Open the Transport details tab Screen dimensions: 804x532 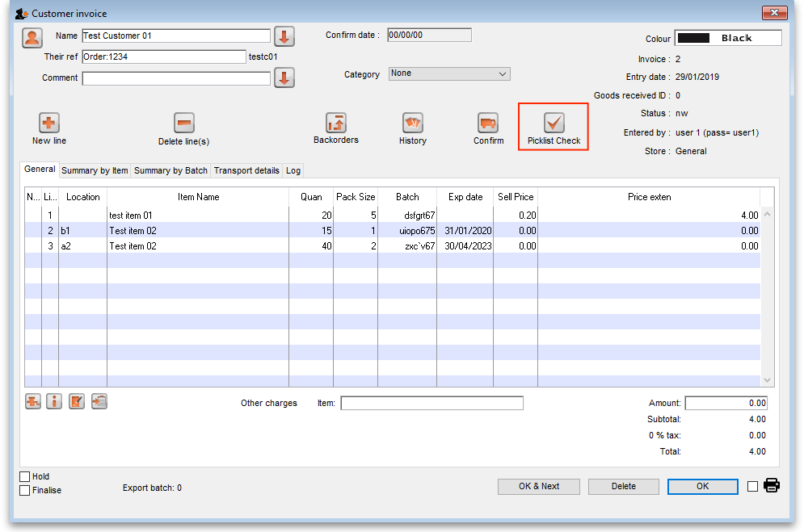246,170
